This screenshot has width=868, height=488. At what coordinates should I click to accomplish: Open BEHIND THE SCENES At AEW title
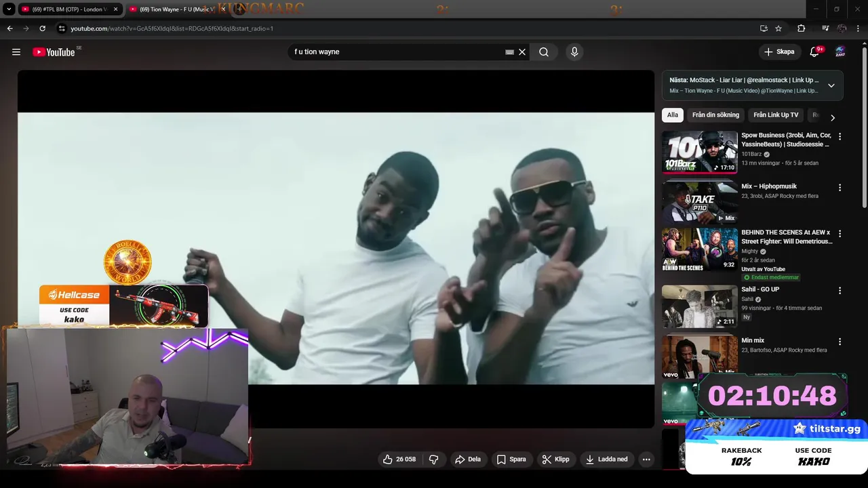pyautogui.click(x=787, y=237)
